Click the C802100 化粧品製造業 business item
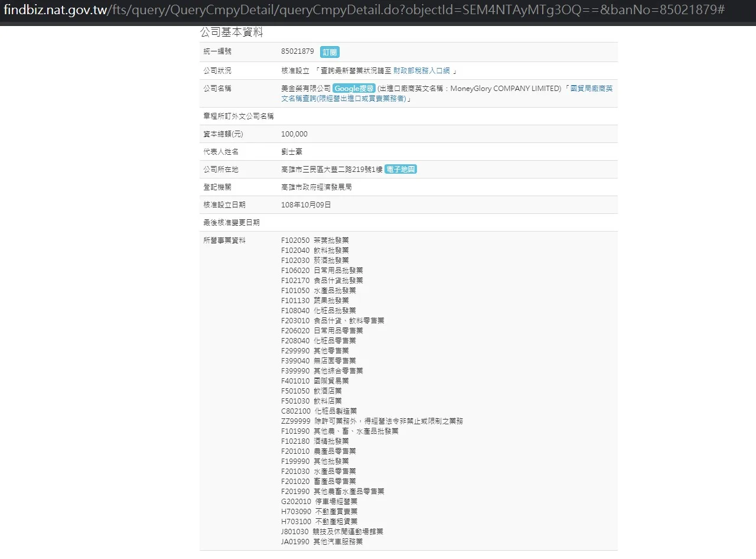This screenshot has width=756, height=559. click(x=318, y=411)
